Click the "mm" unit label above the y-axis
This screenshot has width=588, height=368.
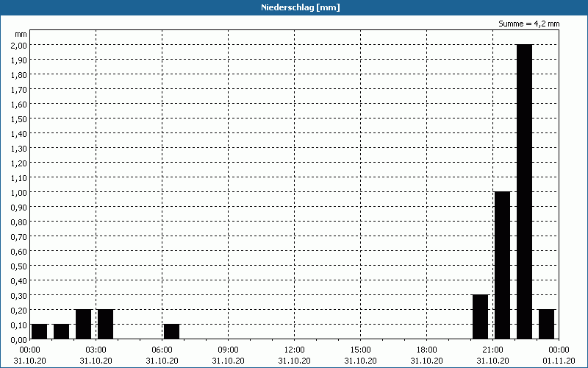coord(21,34)
